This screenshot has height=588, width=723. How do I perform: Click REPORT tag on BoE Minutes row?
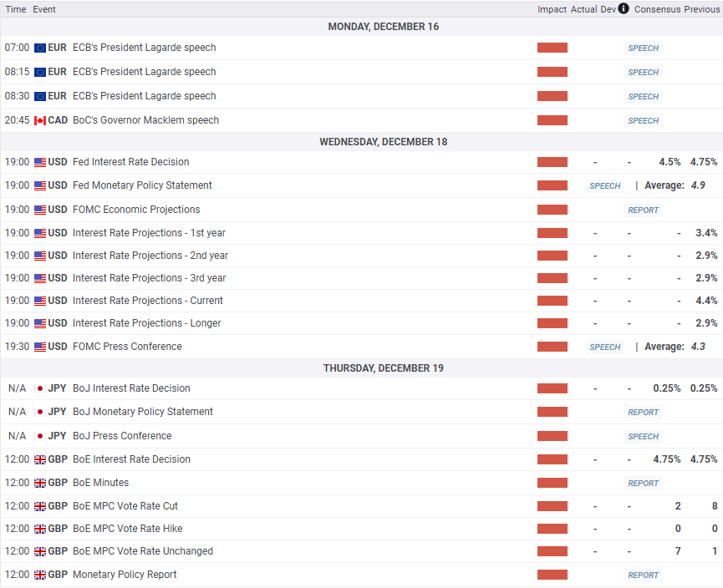click(x=644, y=484)
